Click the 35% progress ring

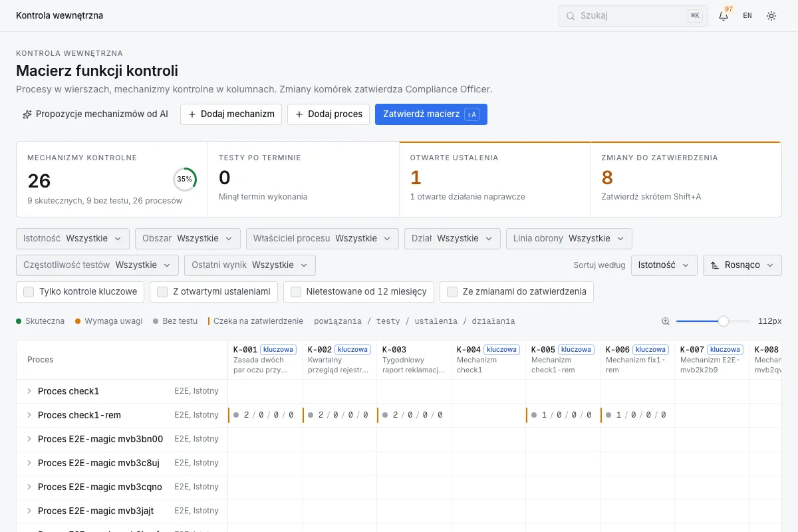(184, 179)
